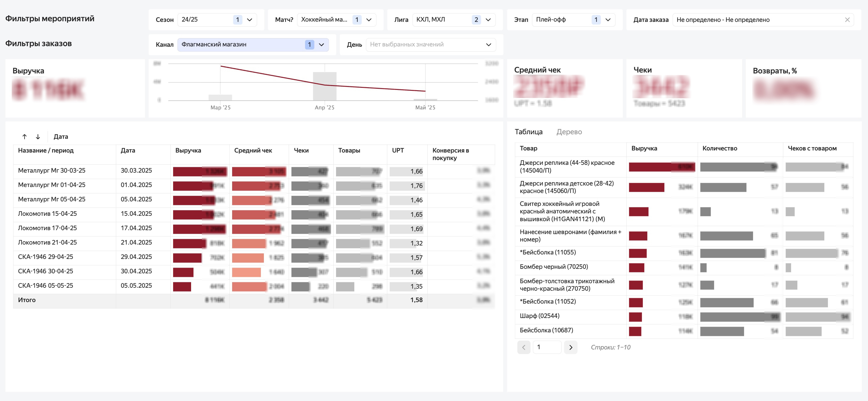Image resolution: width=868 pixels, height=401 pixels.
Task: Switch to the Дерево tab
Action: click(x=569, y=132)
